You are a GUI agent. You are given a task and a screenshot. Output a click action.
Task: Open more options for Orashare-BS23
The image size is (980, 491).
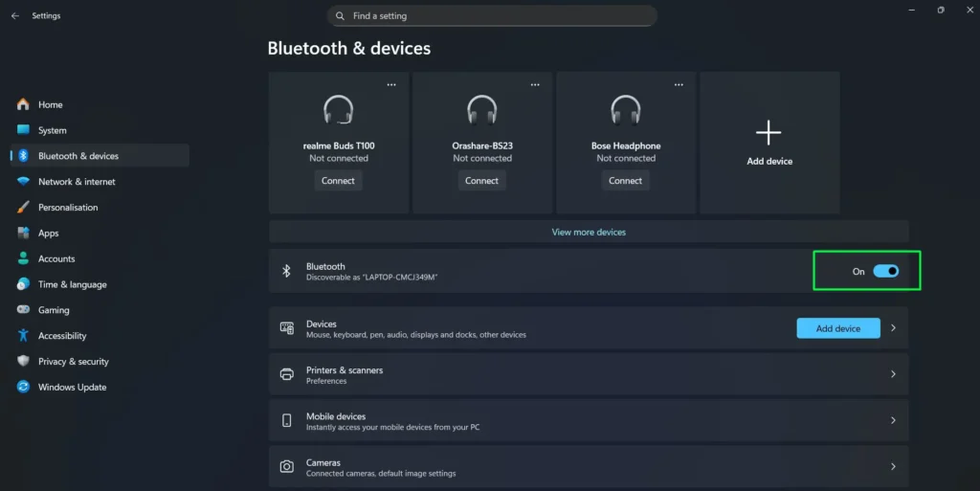[x=535, y=85]
